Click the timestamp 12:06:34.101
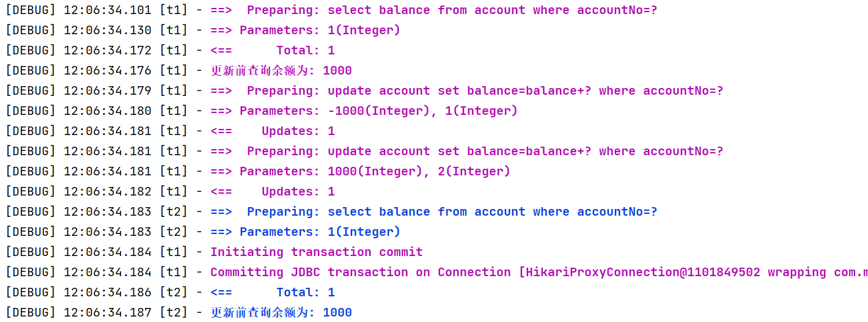 (108, 10)
